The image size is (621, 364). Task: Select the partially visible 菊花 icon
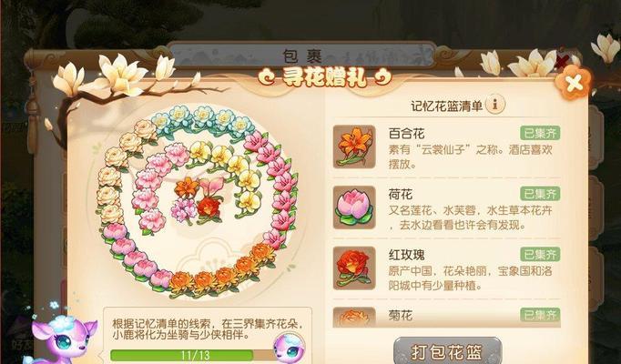point(354,318)
